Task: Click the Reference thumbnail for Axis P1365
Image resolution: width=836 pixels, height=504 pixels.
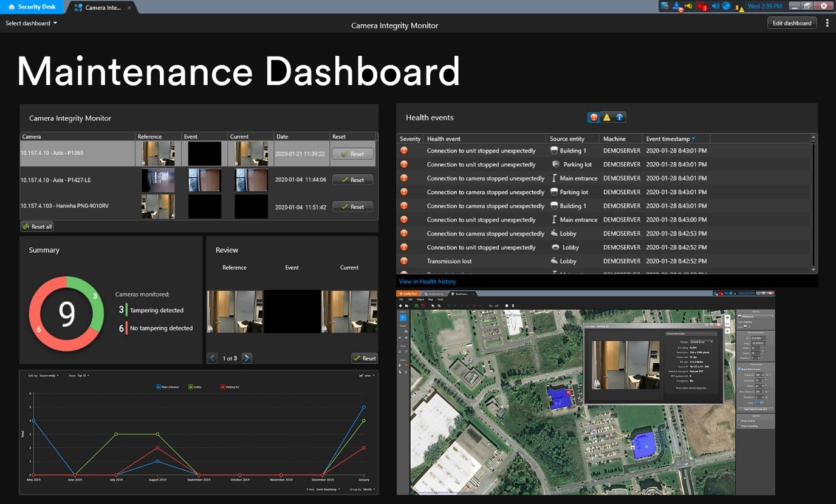Action: 158,154
